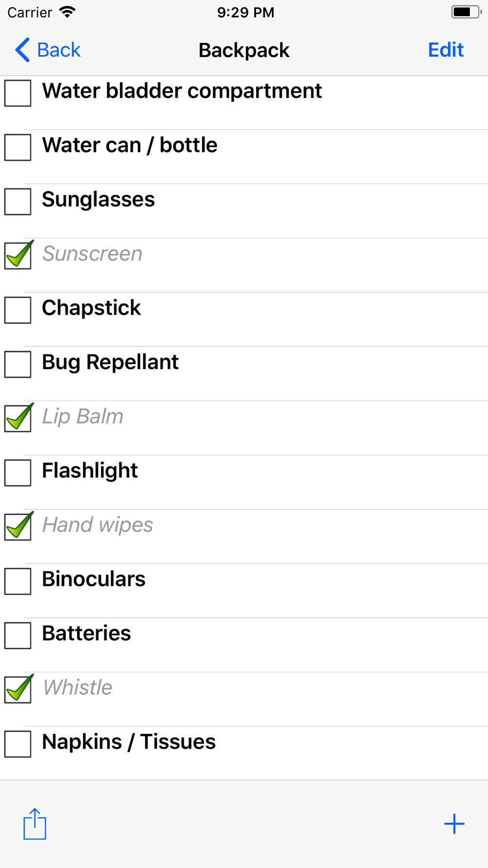The image size is (488, 868).
Task: Uncheck the Hand wipes checkmark
Action: click(19, 526)
